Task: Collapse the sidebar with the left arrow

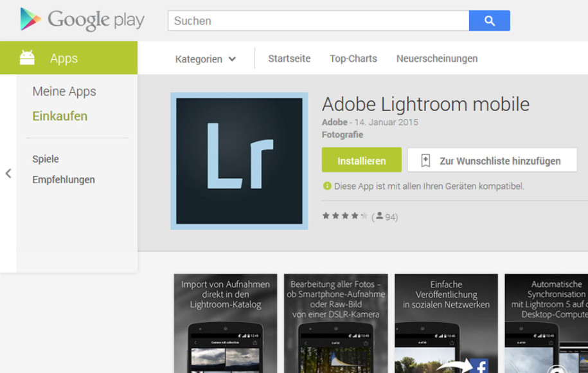Action: click(8, 174)
